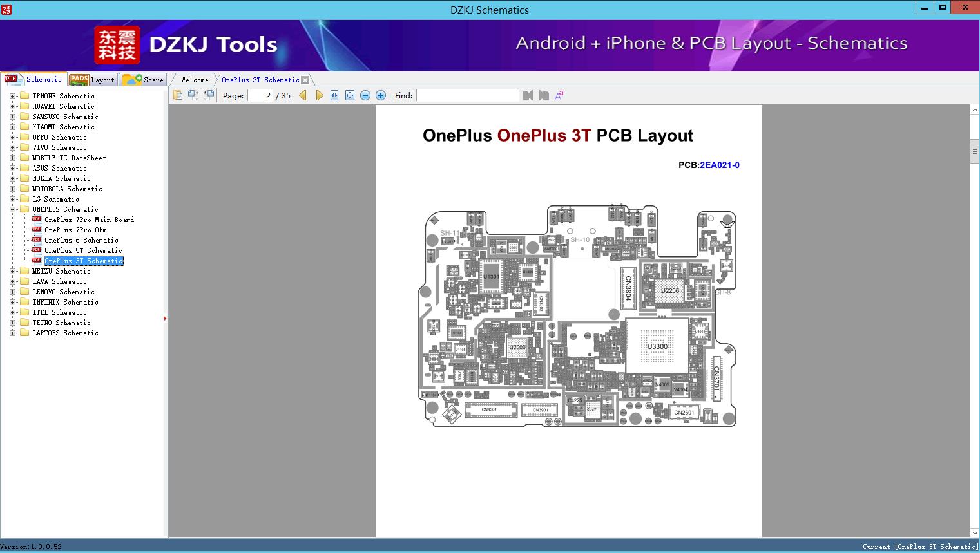Click the page number input field
This screenshot has width=980, height=553.
[260, 95]
